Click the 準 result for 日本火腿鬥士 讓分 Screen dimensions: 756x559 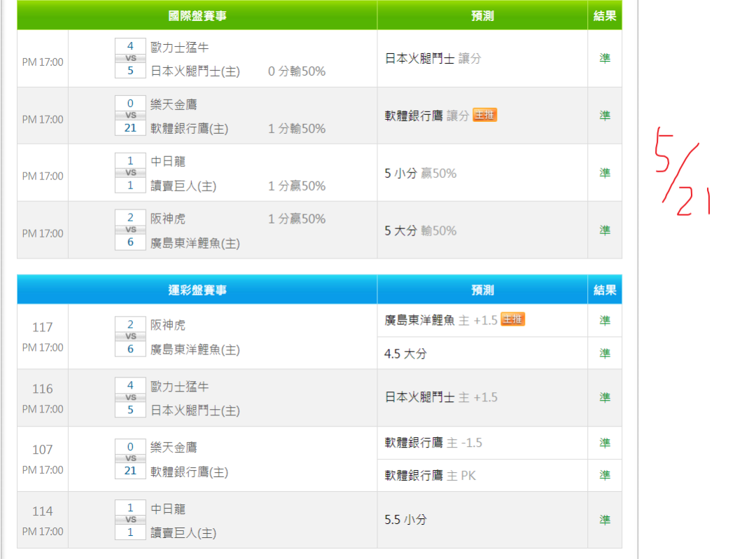tap(605, 58)
